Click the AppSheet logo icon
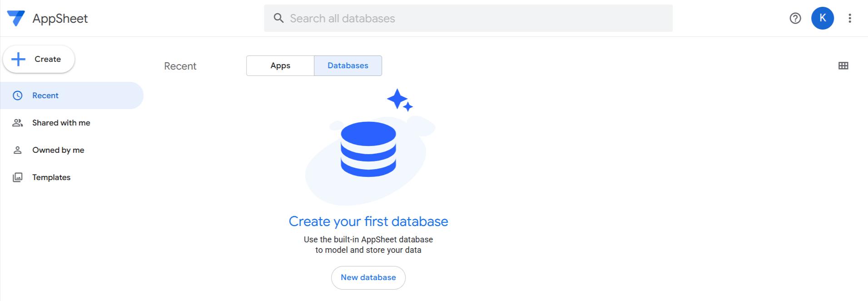Viewport: 868px width, 301px height. (x=16, y=18)
